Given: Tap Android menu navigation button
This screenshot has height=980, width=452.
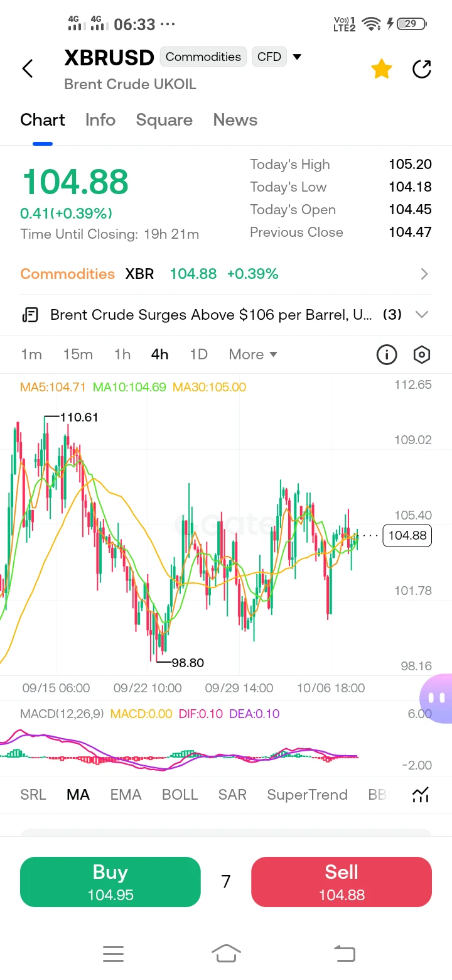Looking at the screenshot, I should (113, 954).
